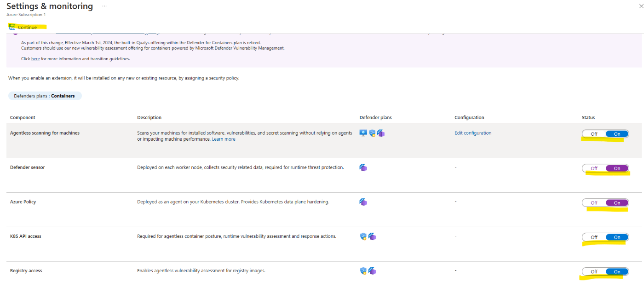The image size is (644, 292).
Task: Click the Description column header
Action: 149,117
